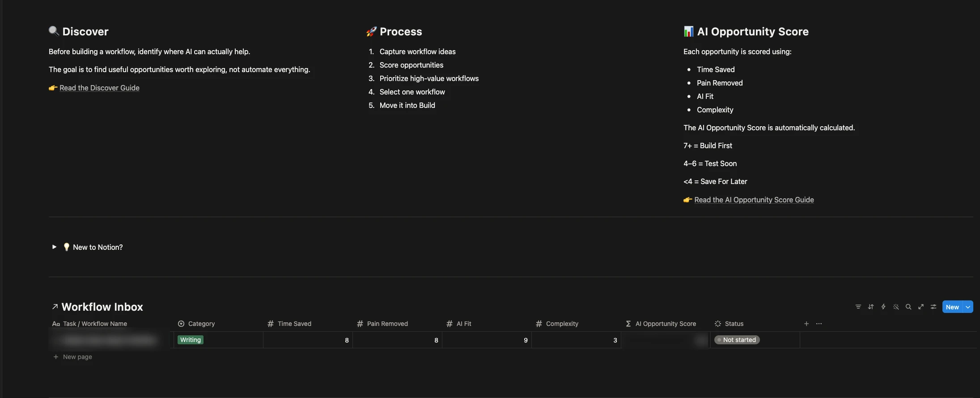Click the "Time Saved" bullet point

tap(716, 69)
